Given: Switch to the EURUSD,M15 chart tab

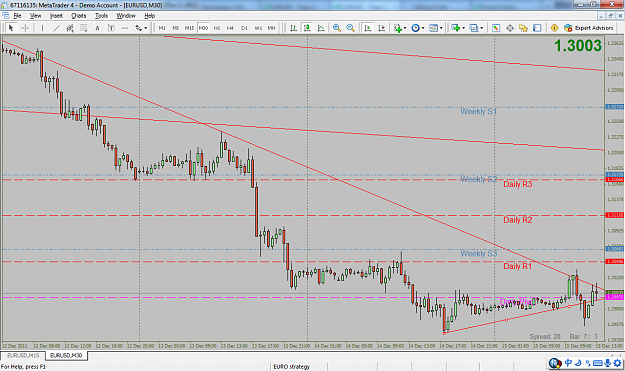Looking at the screenshot, I should pyautogui.click(x=23, y=355).
